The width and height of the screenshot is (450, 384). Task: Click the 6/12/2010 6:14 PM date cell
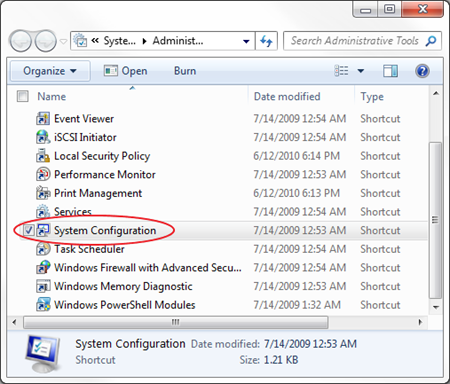[296, 156]
